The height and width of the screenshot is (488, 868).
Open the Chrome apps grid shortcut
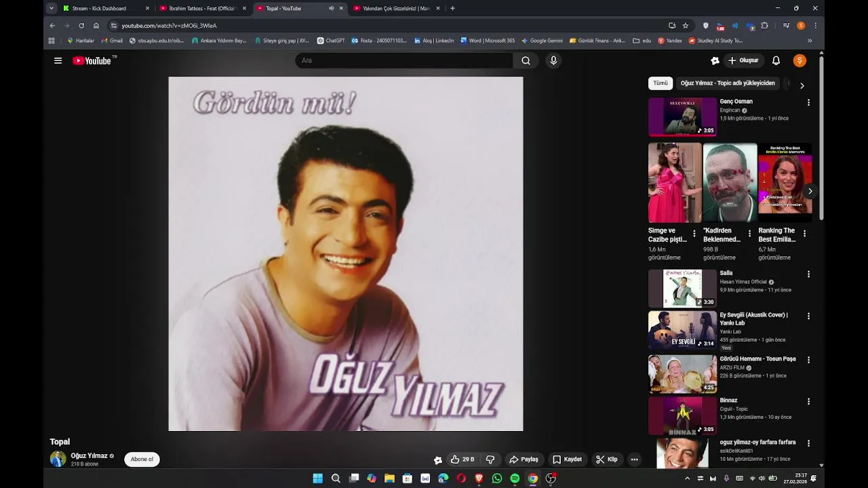(52, 41)
